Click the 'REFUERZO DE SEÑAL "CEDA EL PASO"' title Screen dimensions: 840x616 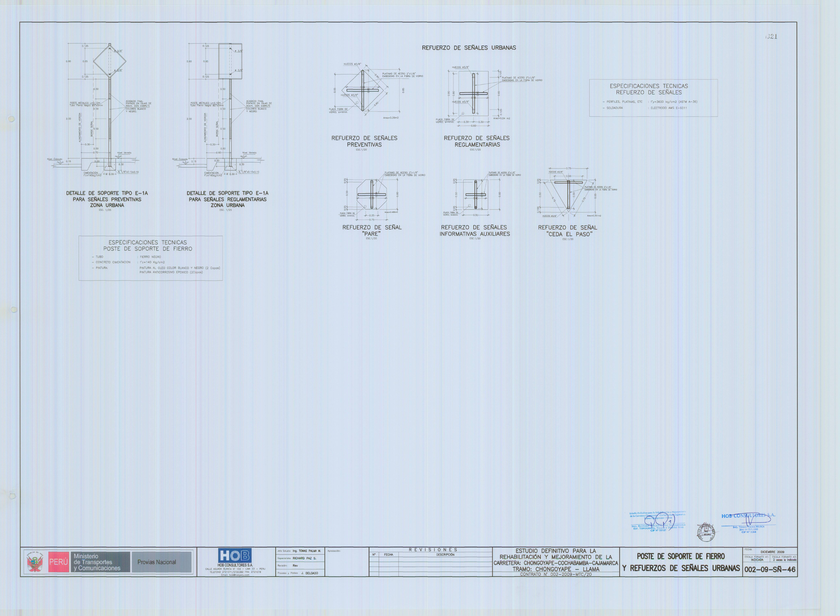click(568, 231)
